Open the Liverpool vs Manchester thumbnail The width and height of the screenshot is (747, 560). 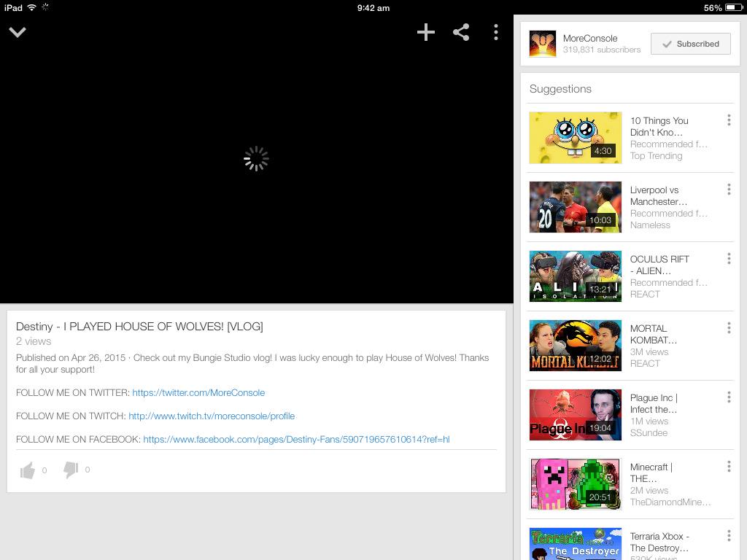pyautogui.click(x=576, y=207)
